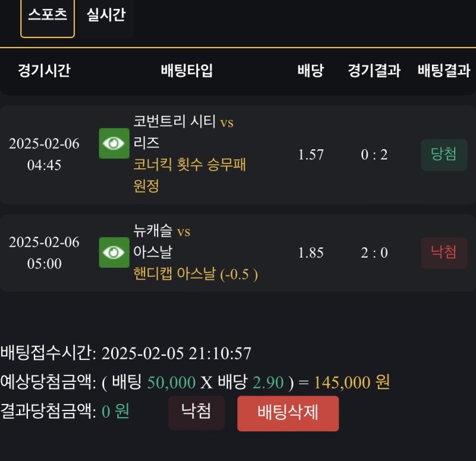Click the 코너킥 횟수 승무패 bet type text

coord(190,165)
